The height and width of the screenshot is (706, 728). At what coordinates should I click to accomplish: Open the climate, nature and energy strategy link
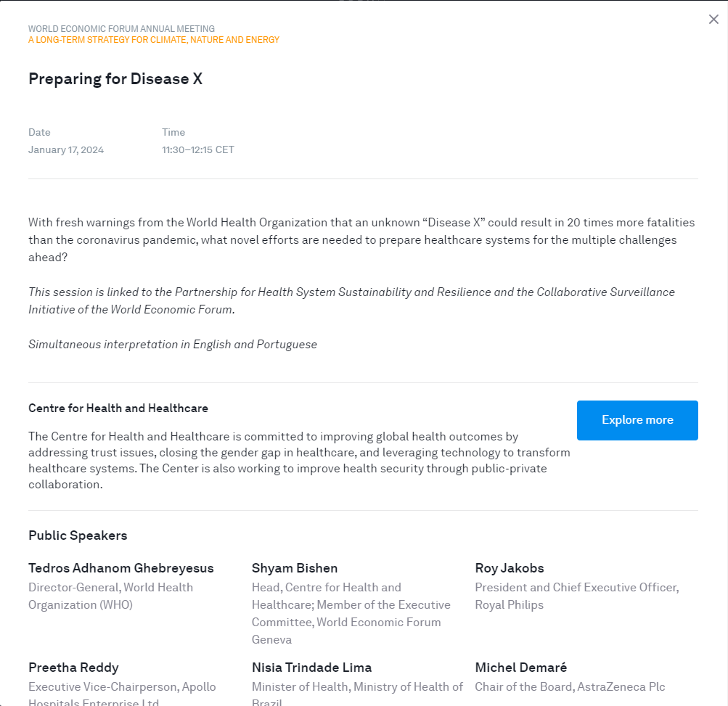[153, 40]
